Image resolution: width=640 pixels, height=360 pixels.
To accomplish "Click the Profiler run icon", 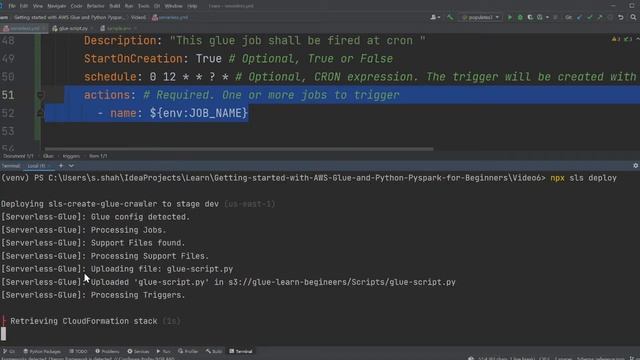I will pos(540,18).
